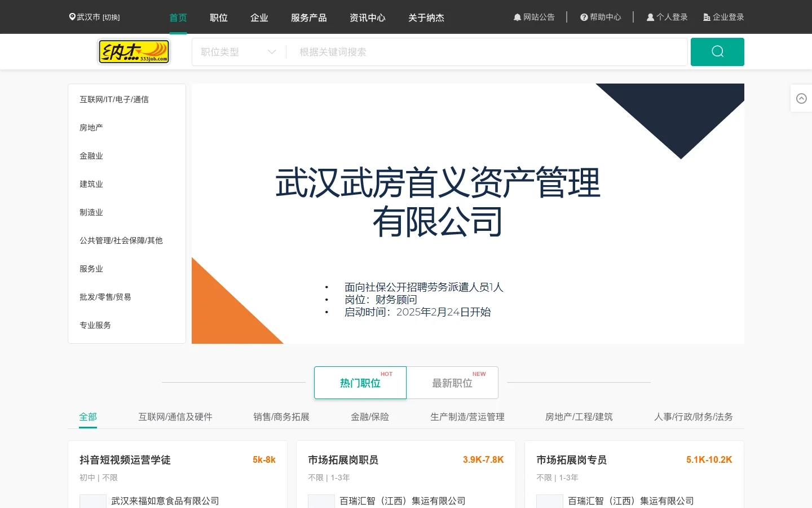This screenshot has height=508, width=812.
Task: Click the scroll-to-top arrow icon
Action: point(801,99)
